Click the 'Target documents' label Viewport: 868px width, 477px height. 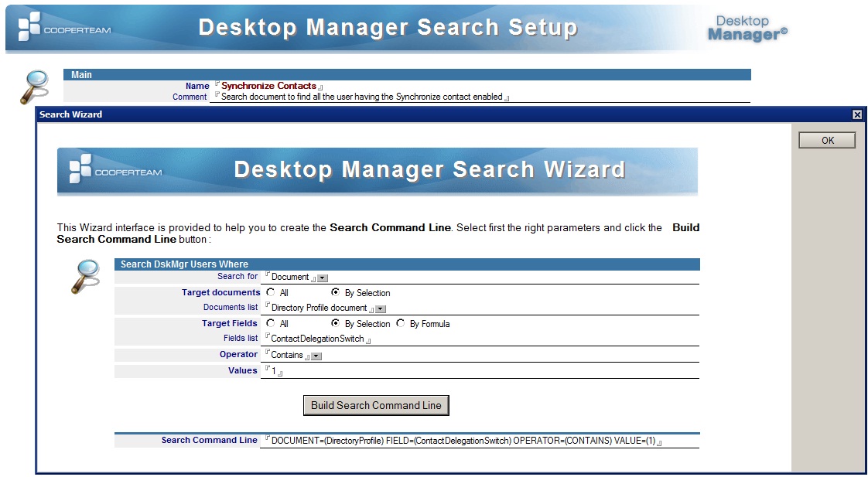(x=221, y=292)
